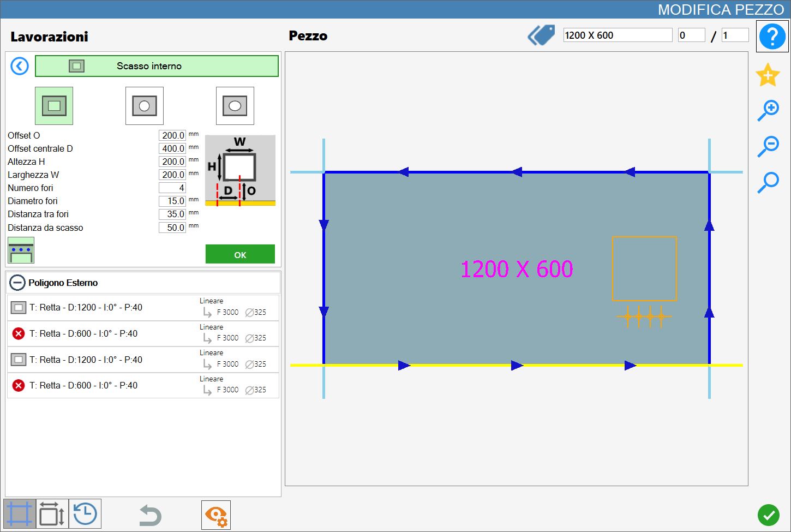Click the drain holes preset icon

[21, 250]
